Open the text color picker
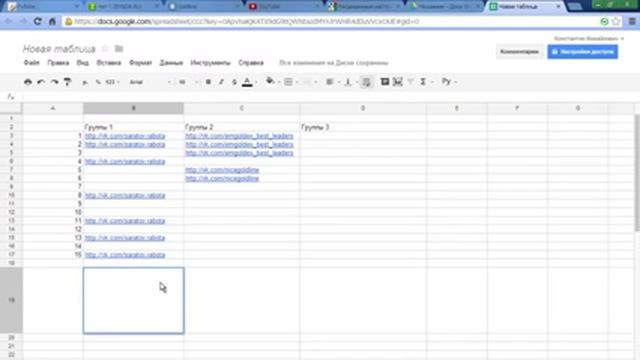 [x=249, y=82]
